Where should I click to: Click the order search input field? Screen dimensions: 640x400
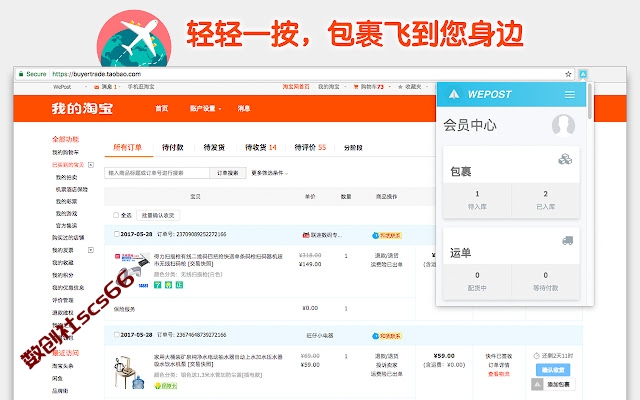(157, 173)
